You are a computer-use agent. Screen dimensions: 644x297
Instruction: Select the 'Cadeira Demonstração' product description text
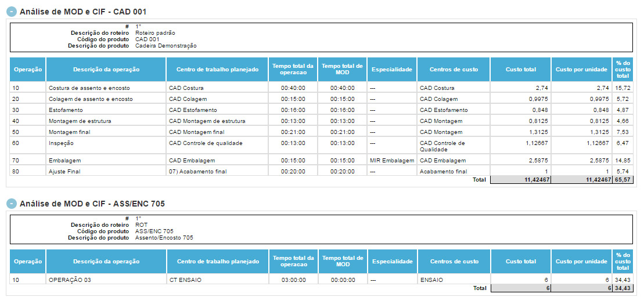click(x=166, y=46)
